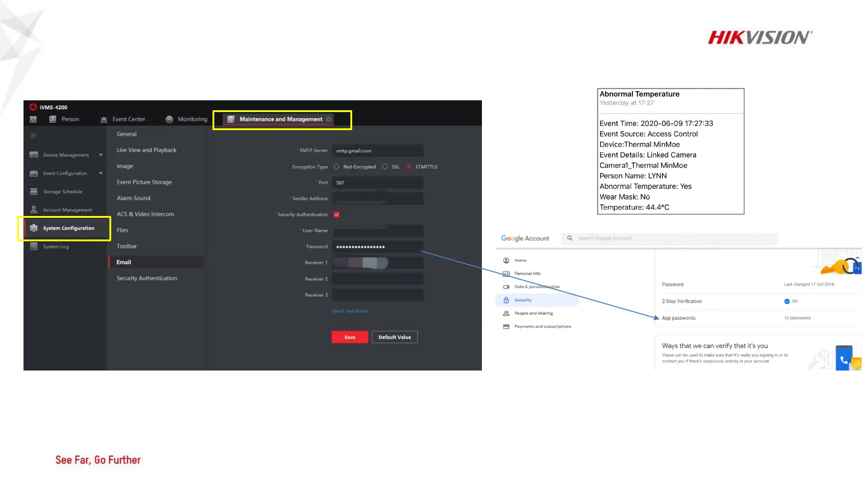The image size is (868, 488).
Task: Click the System Configuration gear icon
Action: pos(34,228)
